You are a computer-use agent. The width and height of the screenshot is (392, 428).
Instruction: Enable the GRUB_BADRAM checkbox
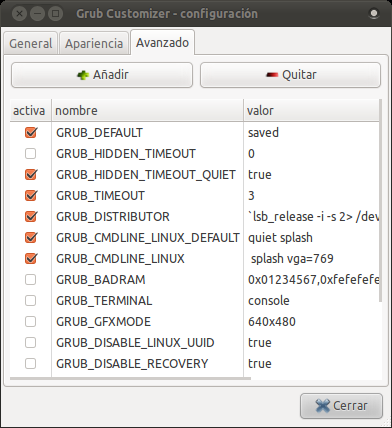(x=31, y=280)
